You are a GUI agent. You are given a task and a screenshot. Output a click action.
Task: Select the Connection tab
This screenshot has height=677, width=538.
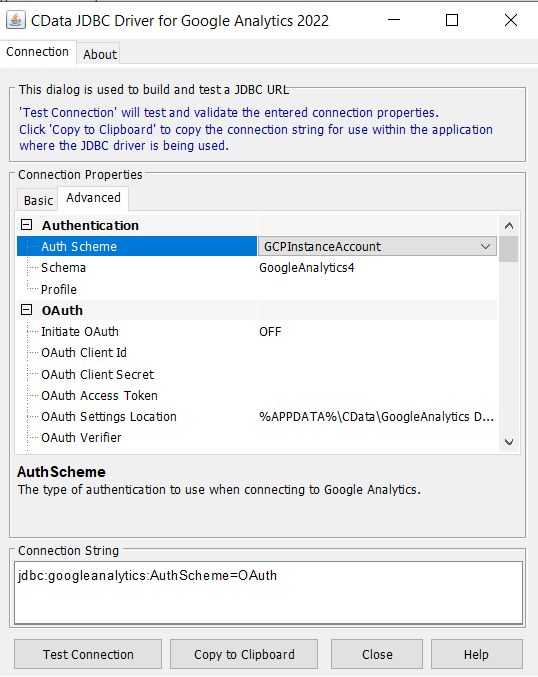[x=38, y=52]
